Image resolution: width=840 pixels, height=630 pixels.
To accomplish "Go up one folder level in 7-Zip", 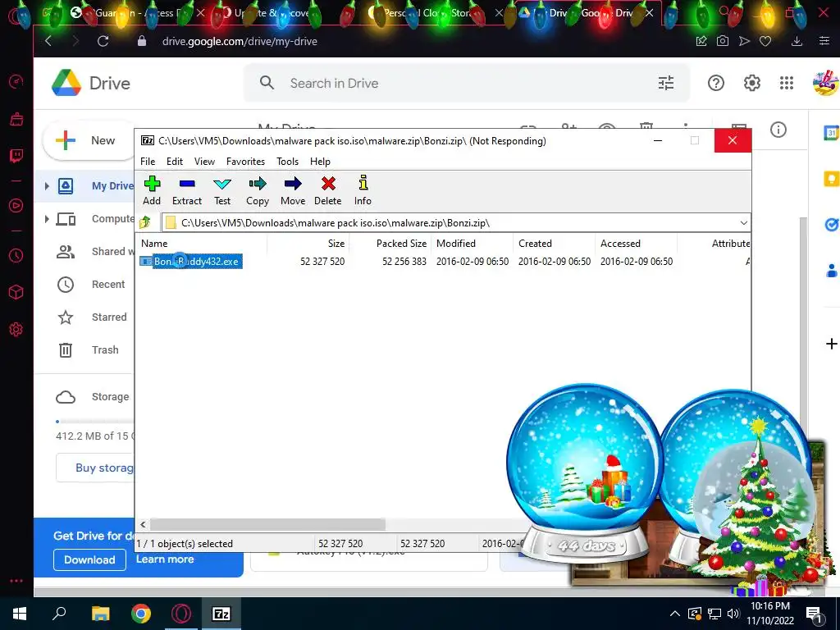I will (145, 222).
